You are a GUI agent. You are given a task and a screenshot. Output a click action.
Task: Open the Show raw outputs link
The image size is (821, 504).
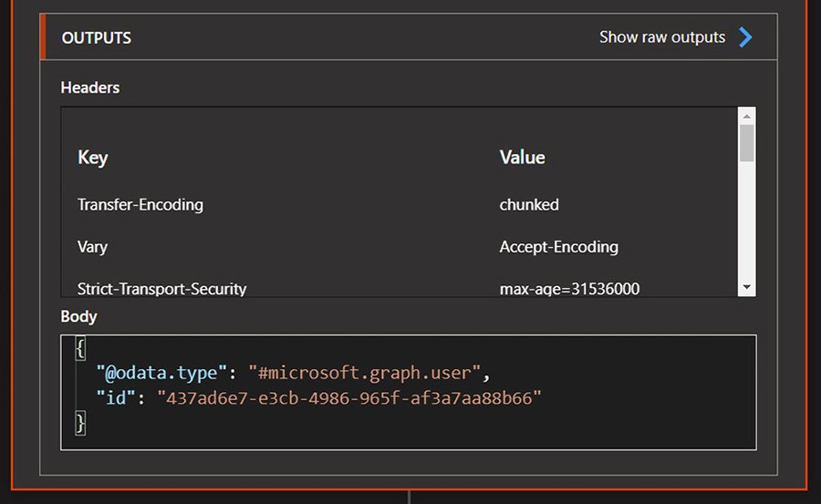pos(661,37)
